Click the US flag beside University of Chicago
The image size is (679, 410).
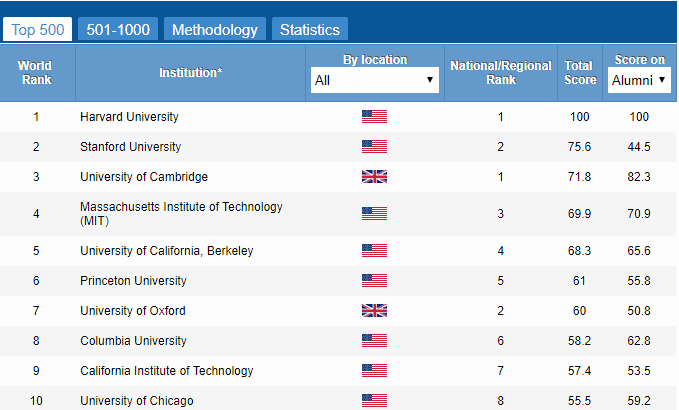[374, 400]
